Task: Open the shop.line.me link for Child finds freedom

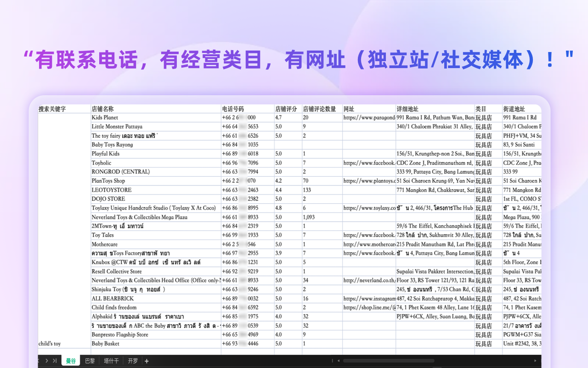Action: point(367,307)
